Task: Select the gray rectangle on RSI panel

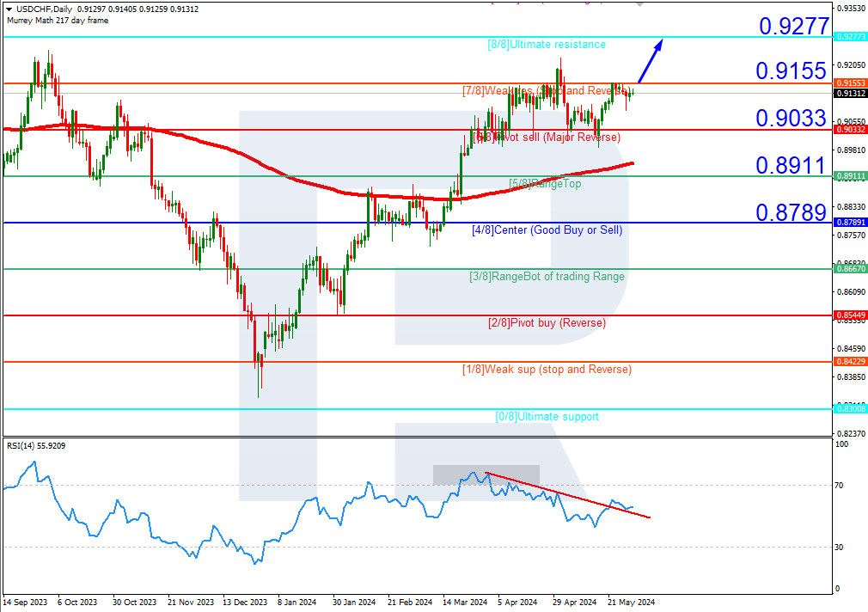Action: coord(486,474)
